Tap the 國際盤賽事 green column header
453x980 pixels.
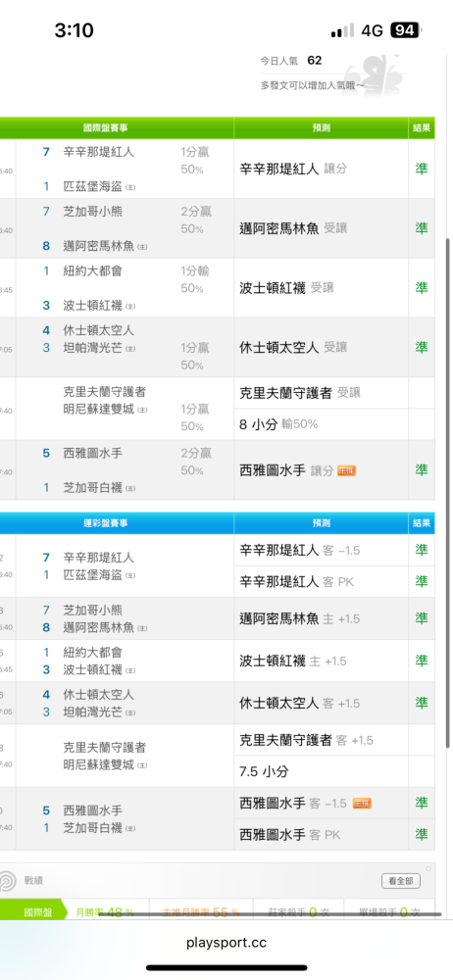(x=106, y=128)
